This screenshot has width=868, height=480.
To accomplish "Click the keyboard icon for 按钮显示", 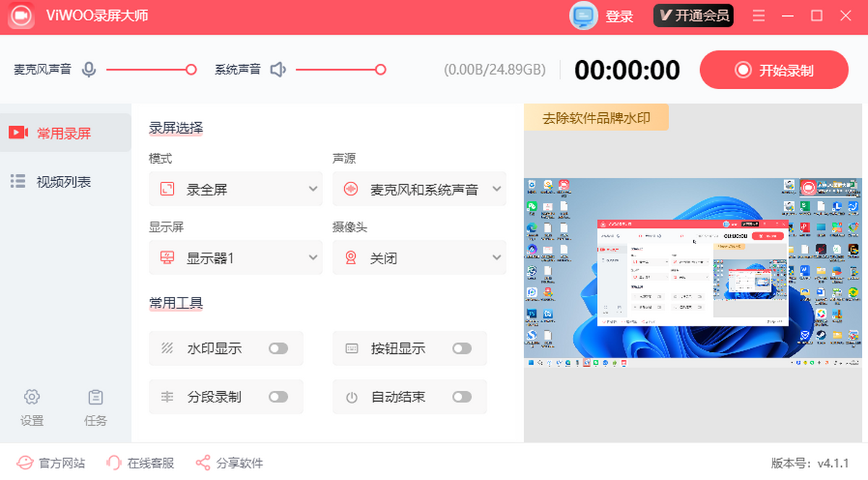I will (x=352, y=348).
